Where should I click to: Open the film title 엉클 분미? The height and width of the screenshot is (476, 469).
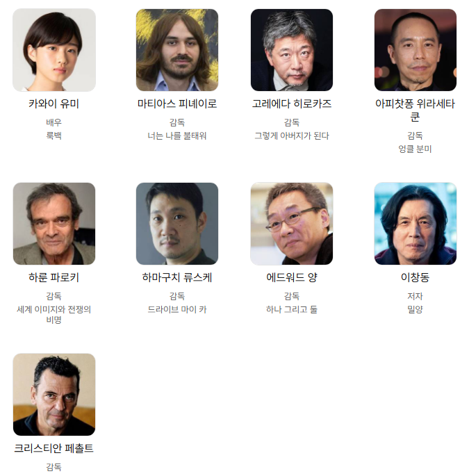[x=415, y=149]
